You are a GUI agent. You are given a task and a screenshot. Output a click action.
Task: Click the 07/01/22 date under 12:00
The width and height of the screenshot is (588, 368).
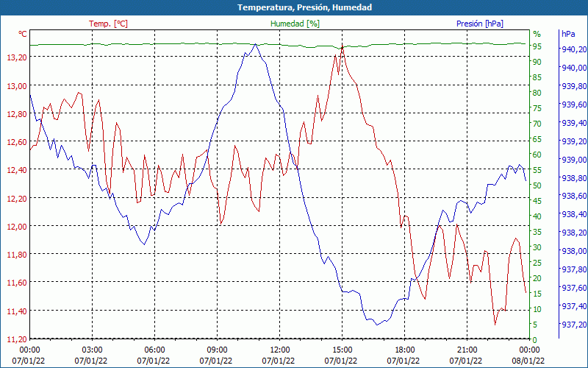coord(279,361)
